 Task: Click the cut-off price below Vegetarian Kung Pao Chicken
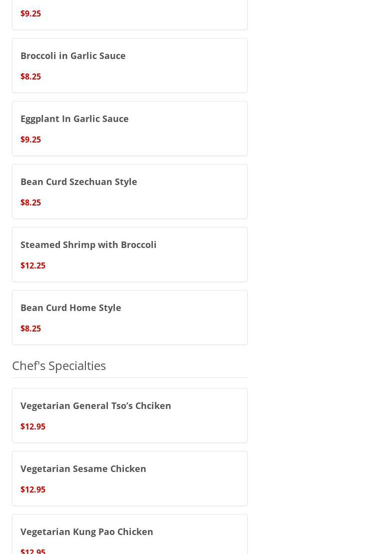(33, 550)
